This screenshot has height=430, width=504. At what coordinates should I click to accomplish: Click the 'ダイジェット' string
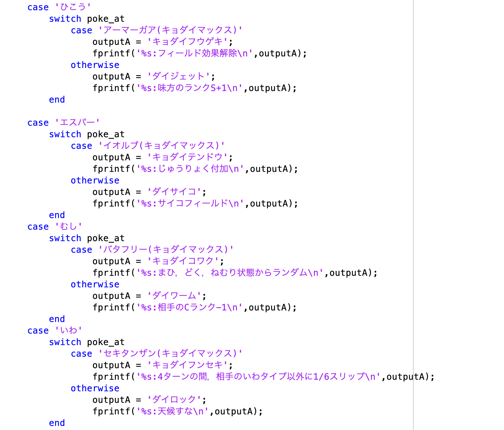tap(179, 76)
